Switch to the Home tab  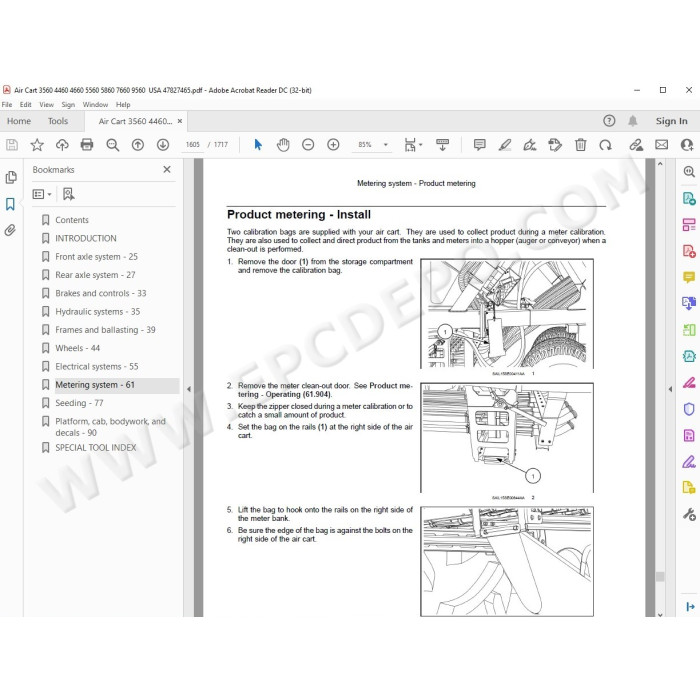click(19, 121)
